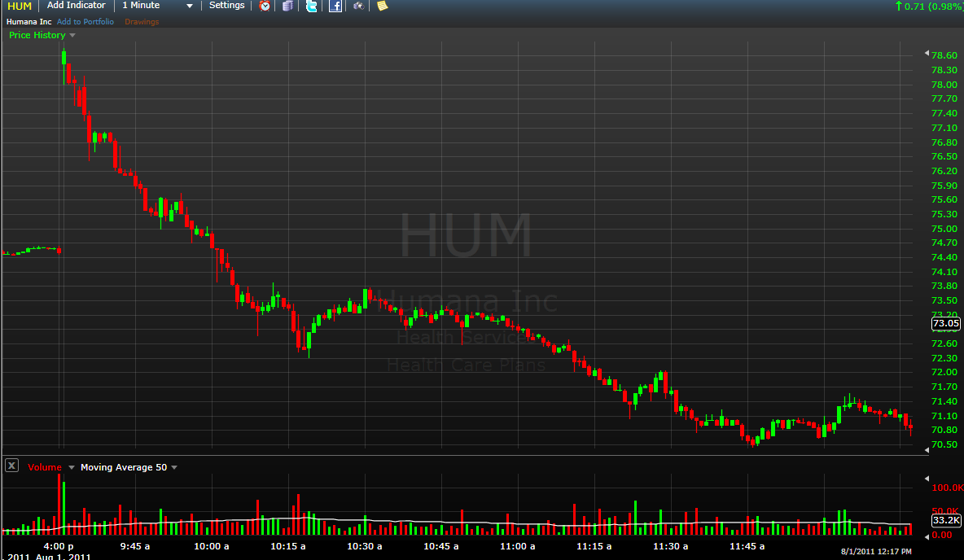Click the 0.00 volume axis label
The height and width of the screenshot is (560, 964).
tap(942, 535)
